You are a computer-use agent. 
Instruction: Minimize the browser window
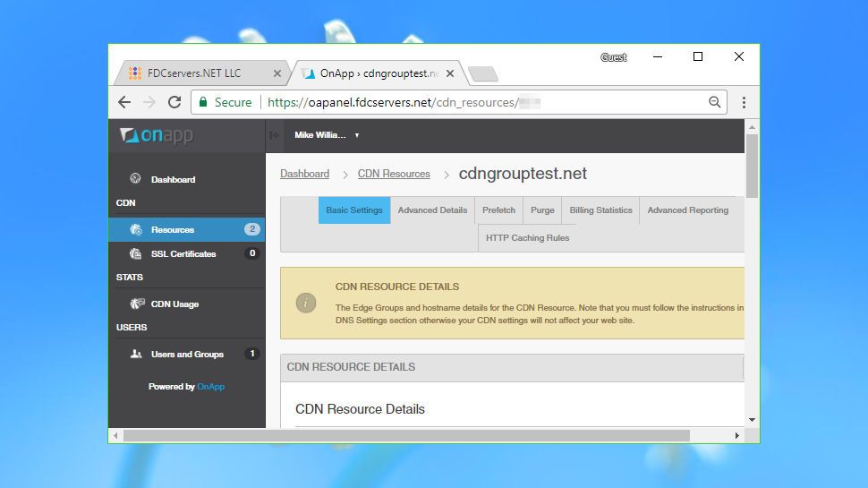(x=658, y=56)
